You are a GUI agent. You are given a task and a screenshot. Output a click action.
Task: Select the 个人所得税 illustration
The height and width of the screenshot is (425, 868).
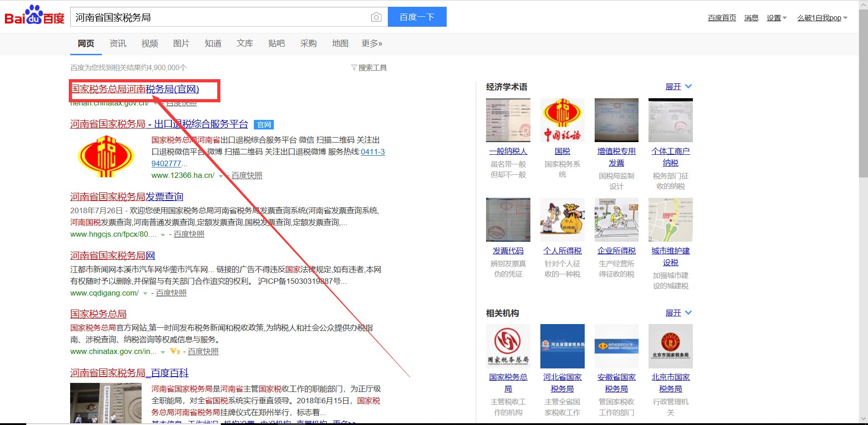[x=562, y=220]
